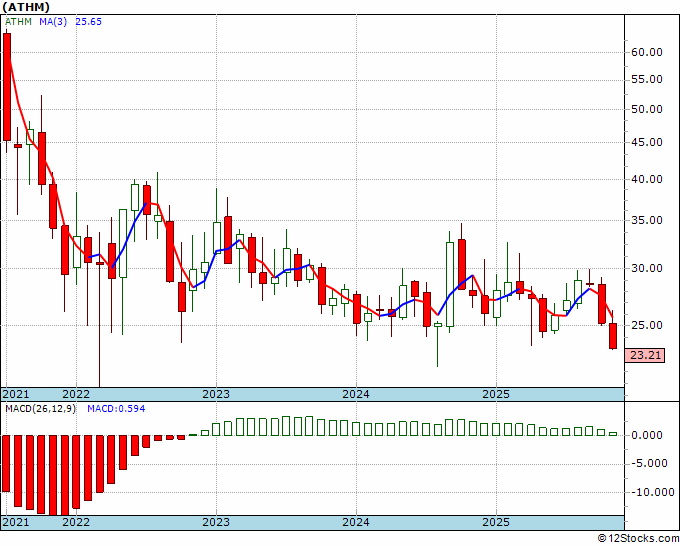Click the MA(3) legend label
This screenshot has width=680, height=546.
[x=53, y=22]
